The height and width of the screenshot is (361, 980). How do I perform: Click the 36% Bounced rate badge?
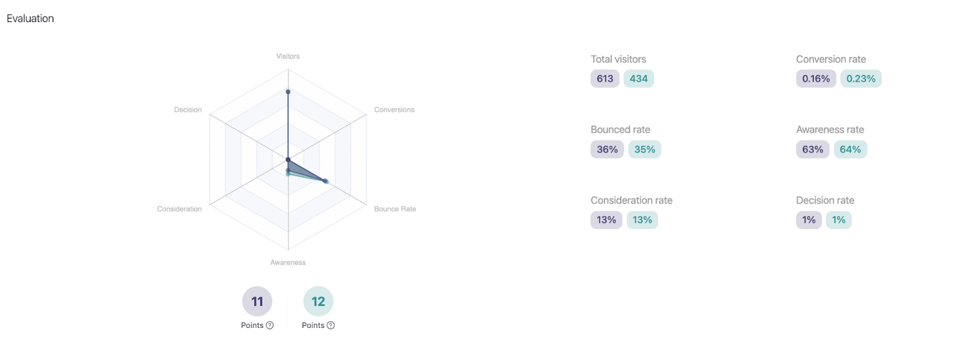(606, 149)
